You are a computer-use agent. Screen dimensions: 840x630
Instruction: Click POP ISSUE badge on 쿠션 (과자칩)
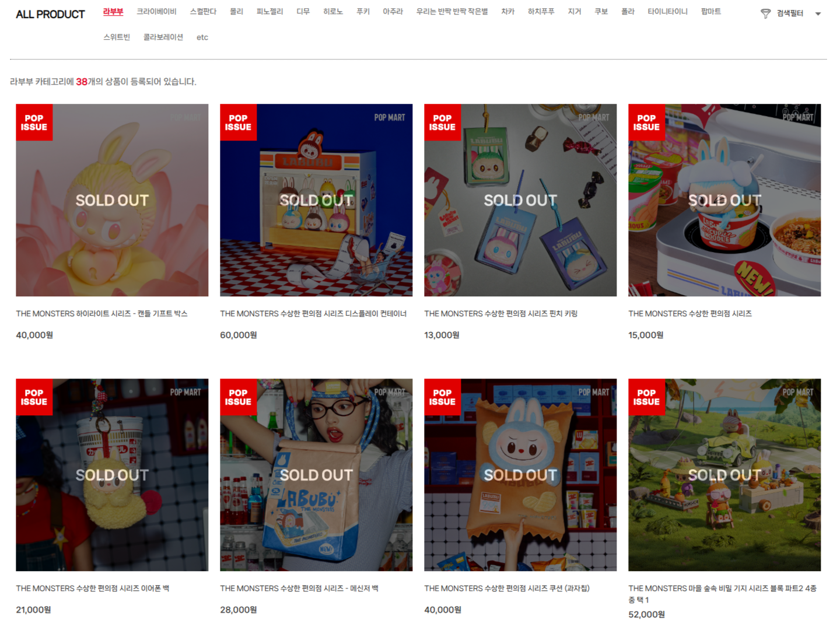click(x=442, y=397)
